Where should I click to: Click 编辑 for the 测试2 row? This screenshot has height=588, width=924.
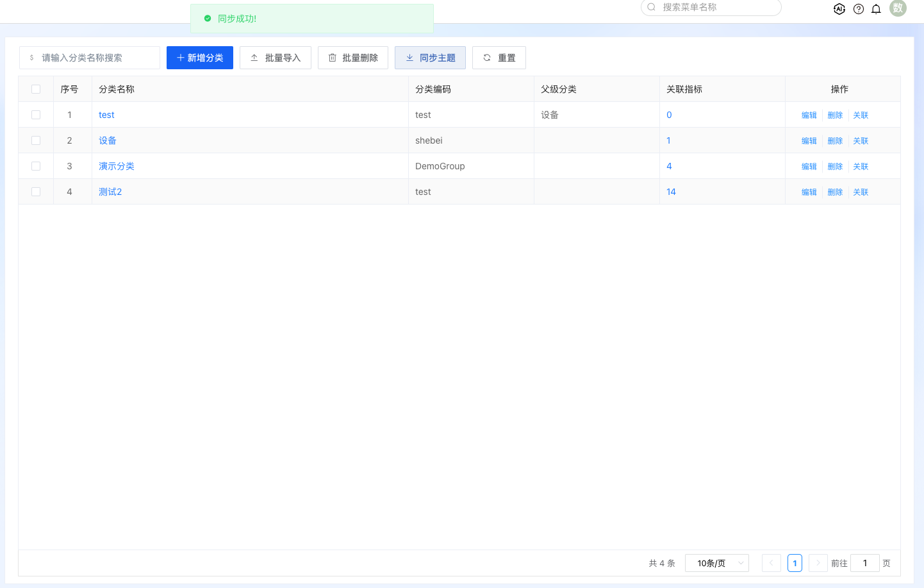coord(809,192)
